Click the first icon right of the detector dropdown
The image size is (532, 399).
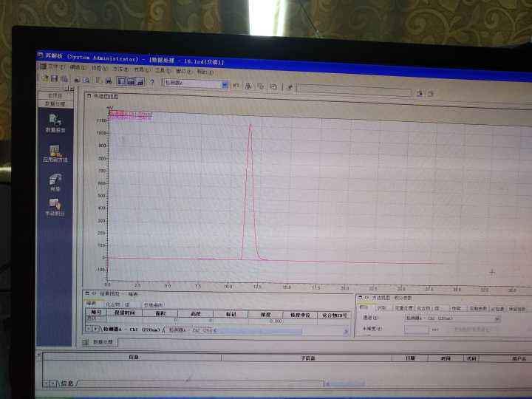tap(236, 86)
